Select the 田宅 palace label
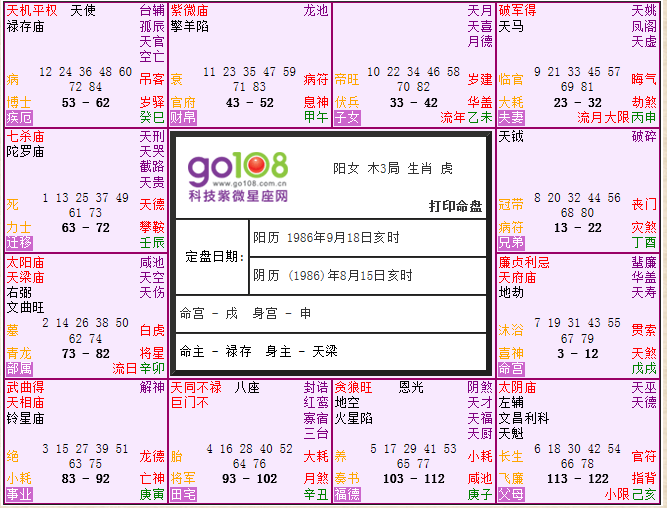Viewport: 667px width, 508px height. pyautogui.click(x=183, y=493)
